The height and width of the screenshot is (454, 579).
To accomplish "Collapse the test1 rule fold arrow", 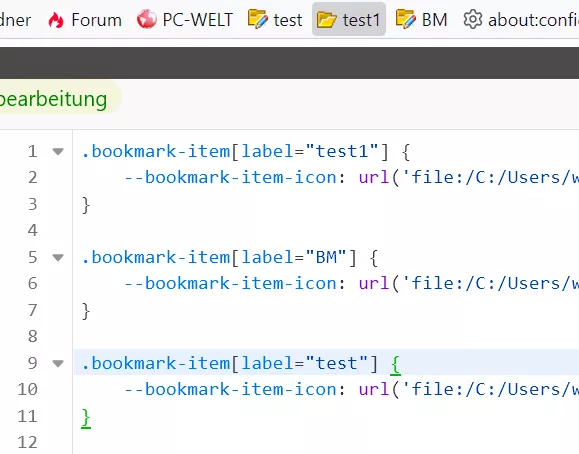I will pyautogui.click(x=58, y=151).
